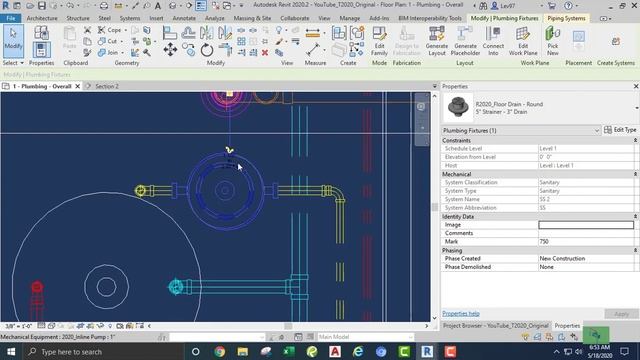The height and width of the screenshot is (360, 640).
Task: Switch to Project Browser panel tab
Action: point(496,326)
